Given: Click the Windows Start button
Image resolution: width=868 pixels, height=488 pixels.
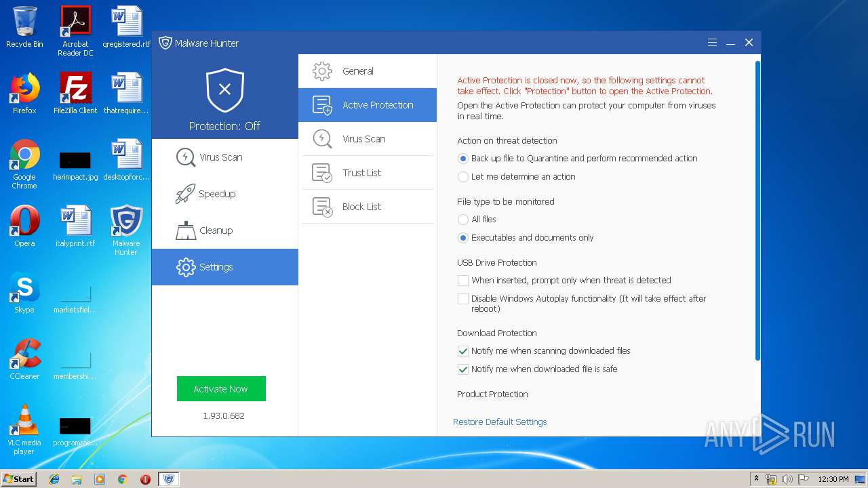Looking at the screenshot, I should pyautogui.click(x=19, y=479).
